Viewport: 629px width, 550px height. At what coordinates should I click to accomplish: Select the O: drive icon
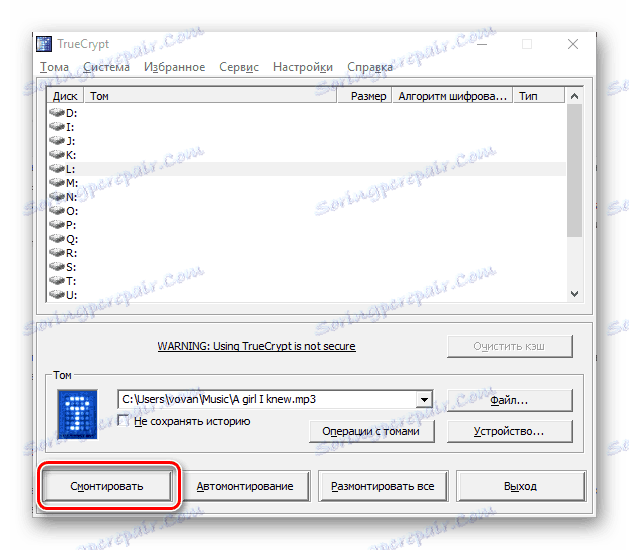(x=57, y=211)
